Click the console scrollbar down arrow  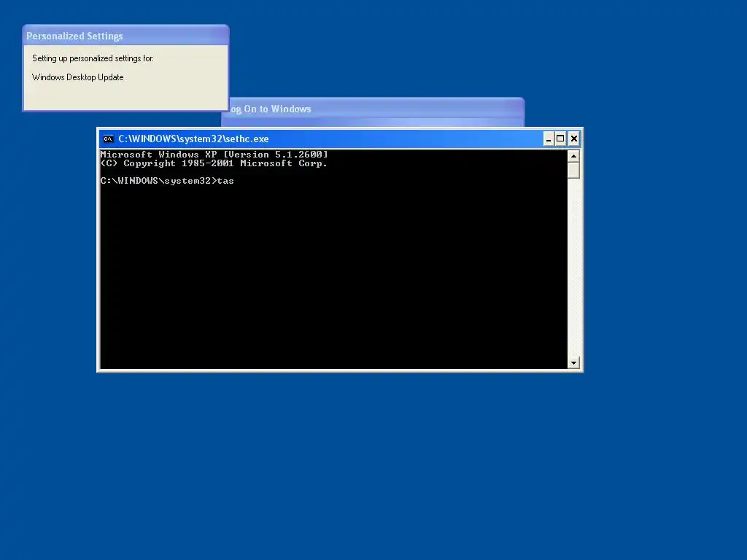pyautogui.click(x=573, y=363)
